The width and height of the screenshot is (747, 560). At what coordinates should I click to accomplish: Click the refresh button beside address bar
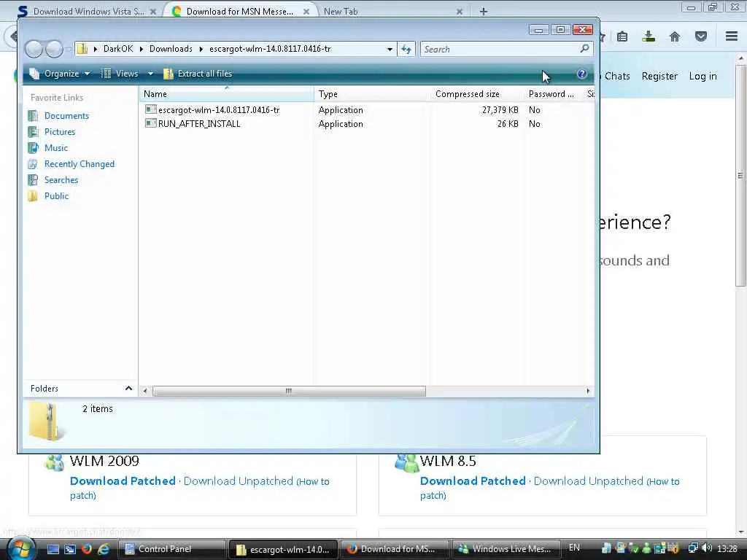(x=406, y=49)
